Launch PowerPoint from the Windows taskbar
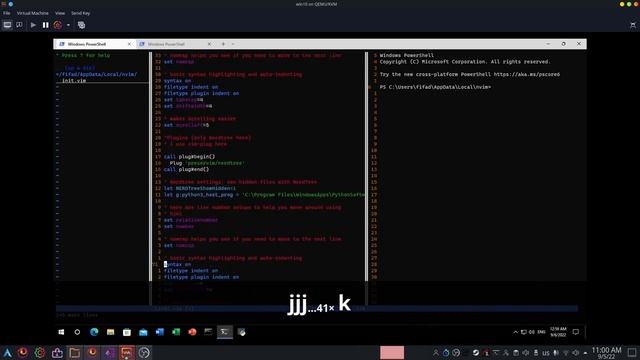 tap(192, 332)
